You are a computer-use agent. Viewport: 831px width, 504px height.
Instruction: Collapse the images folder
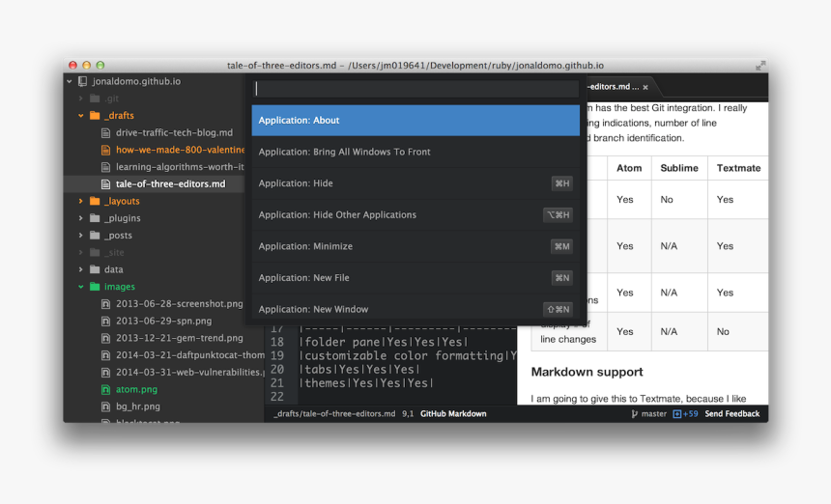coord(81,287)
